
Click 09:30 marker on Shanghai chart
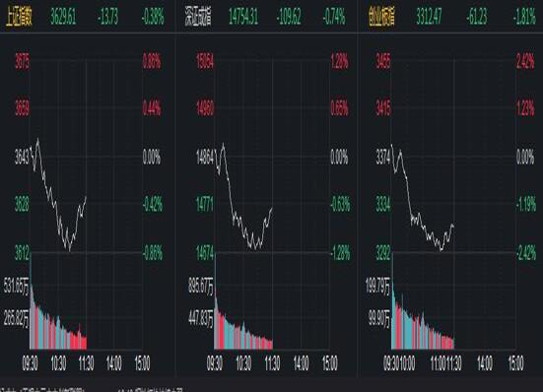[31, 363]
